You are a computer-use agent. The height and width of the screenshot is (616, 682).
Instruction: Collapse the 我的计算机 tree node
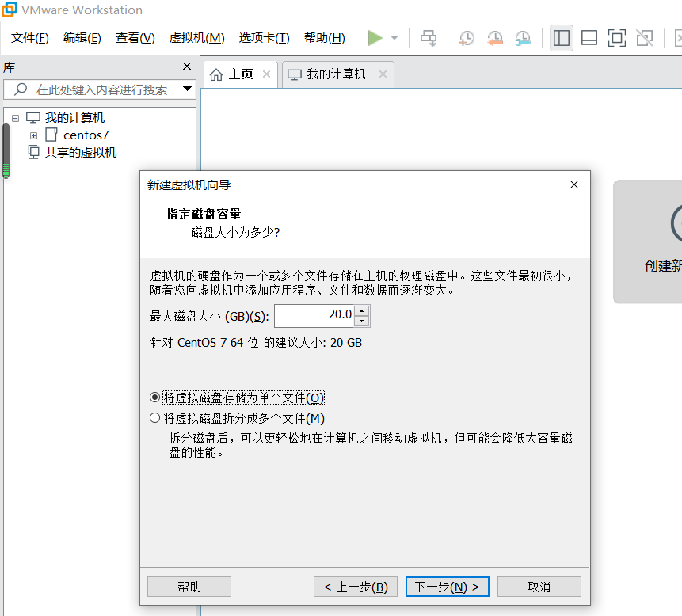click(16, 118)
